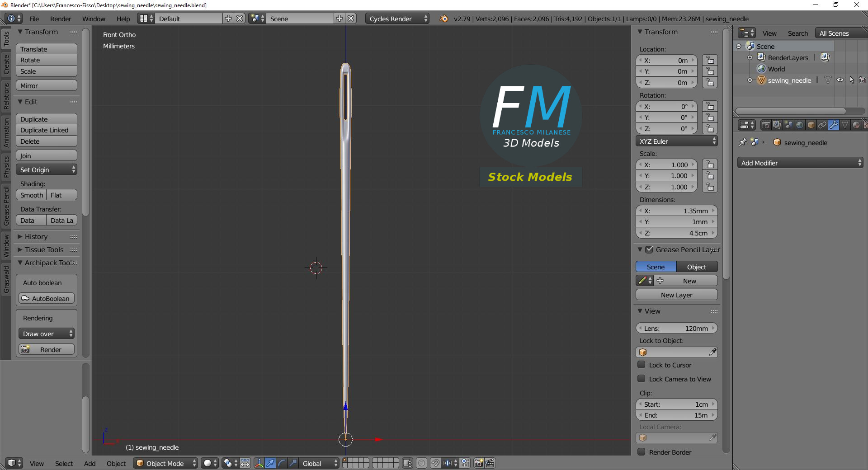The image size is (868, 470).
Task: Click the OpenGL render animation clapper icon
Action: click(x=490, y=463)
